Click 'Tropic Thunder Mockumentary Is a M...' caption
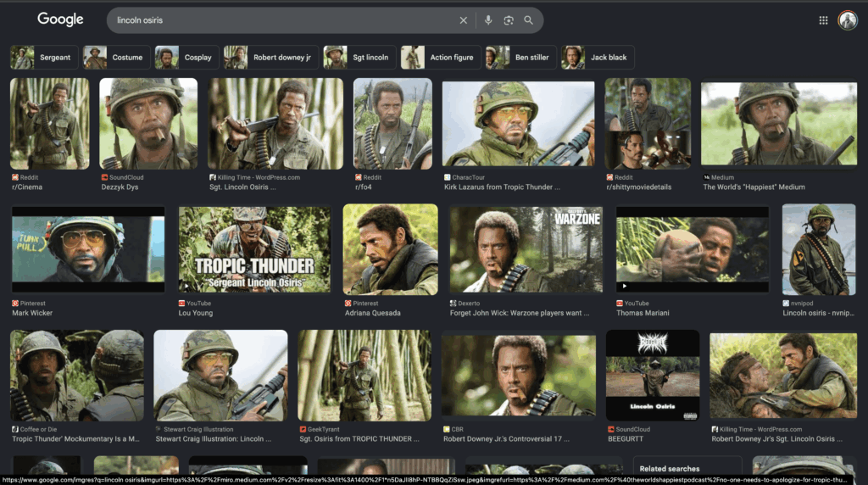This screenshot has height=485, width=868. (75, 439)
